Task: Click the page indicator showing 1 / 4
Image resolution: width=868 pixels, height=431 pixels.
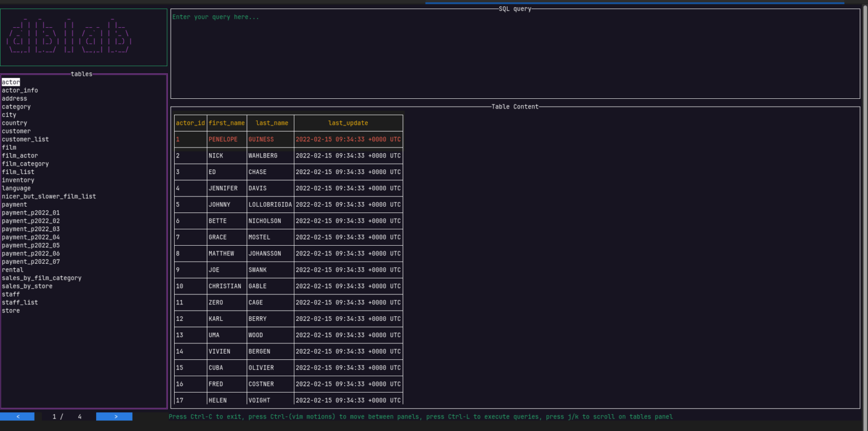Action: 66,416
